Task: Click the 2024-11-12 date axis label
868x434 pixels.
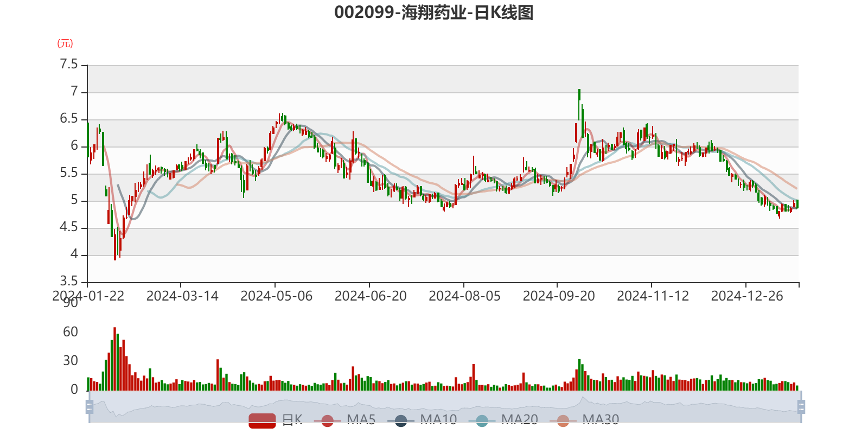Action: (653, 296)
